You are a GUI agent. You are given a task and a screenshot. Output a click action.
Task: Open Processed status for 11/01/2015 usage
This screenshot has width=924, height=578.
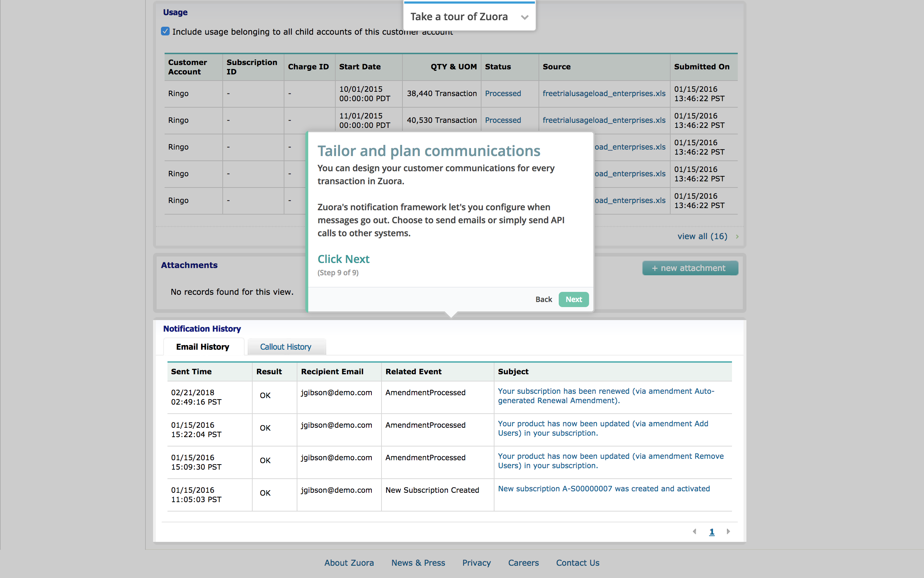[x=503, y=120]
